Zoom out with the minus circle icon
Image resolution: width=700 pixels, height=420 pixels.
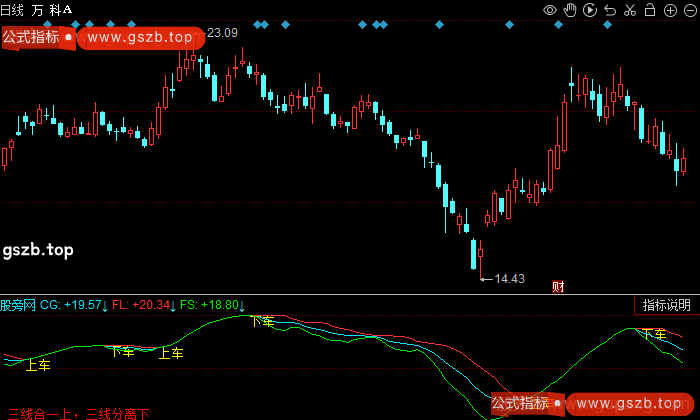(x=688, y=10)
